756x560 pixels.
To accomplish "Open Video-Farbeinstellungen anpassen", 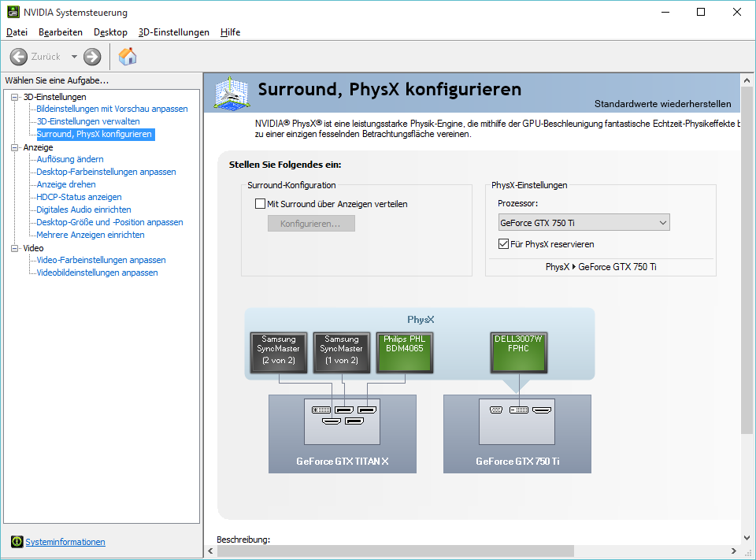I will (x=102, y=259).
